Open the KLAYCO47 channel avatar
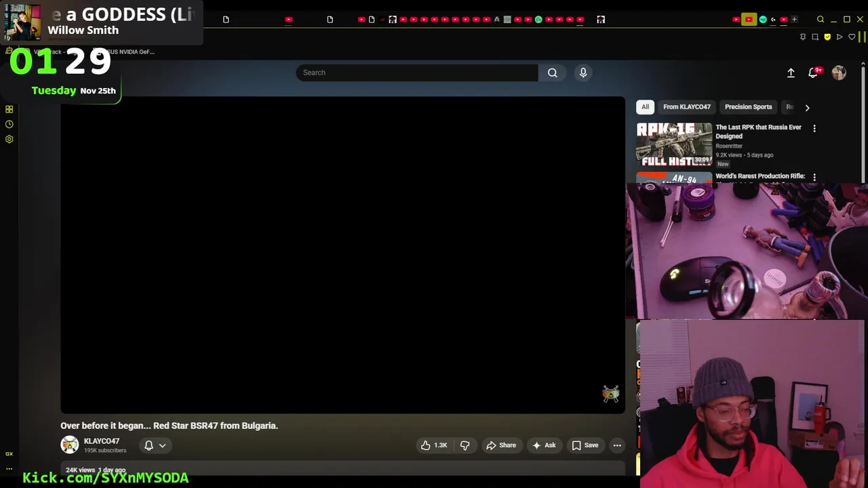 click(70, 445)
